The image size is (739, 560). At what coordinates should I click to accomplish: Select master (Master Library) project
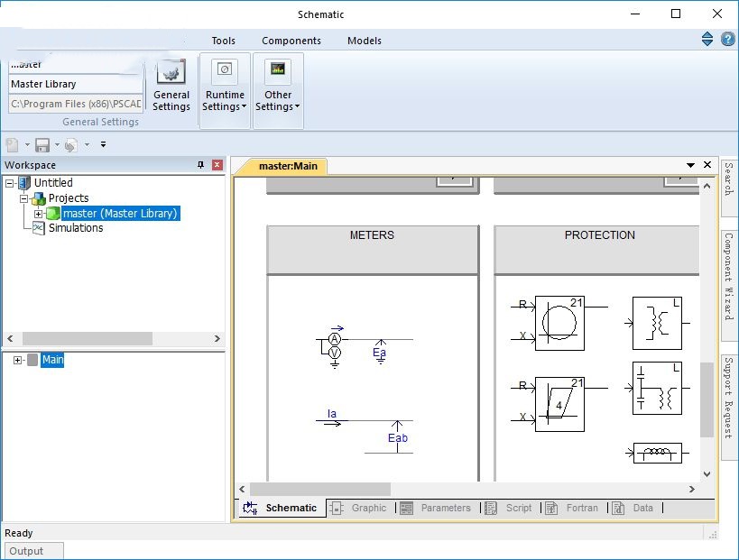click(120, 214)
